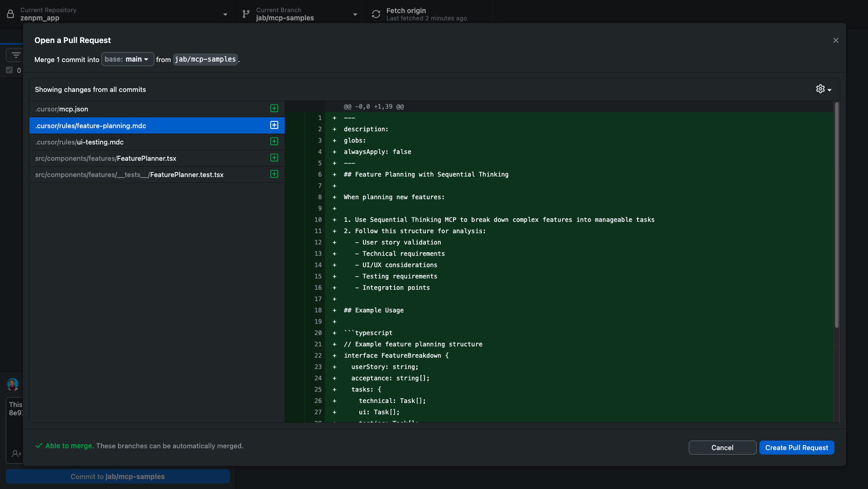This screenshot has width=868, height=489.
Task: Click diff line number 21
Action: click(318, 344)
